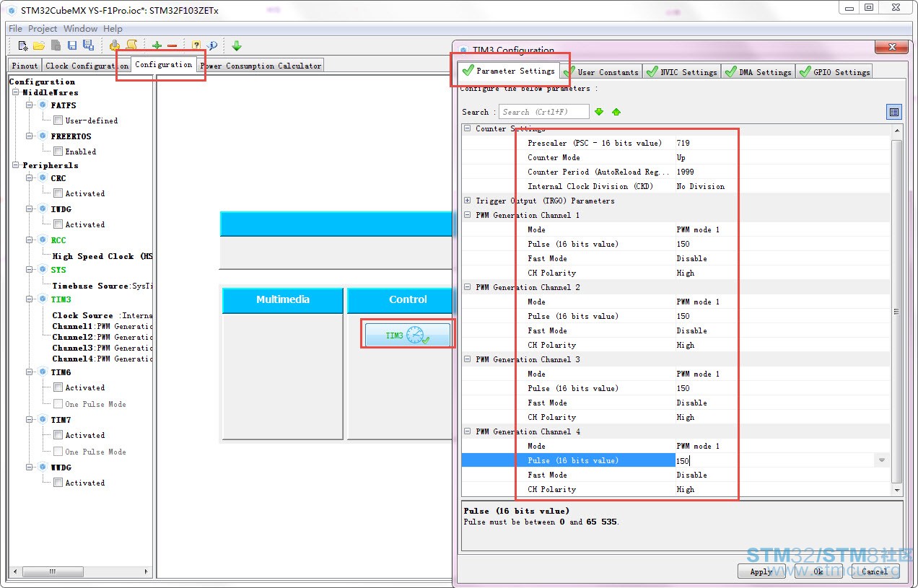Click the TIM3 cube icon in tree
This screenshot has height=588, width=918.
tap(43, 299)
